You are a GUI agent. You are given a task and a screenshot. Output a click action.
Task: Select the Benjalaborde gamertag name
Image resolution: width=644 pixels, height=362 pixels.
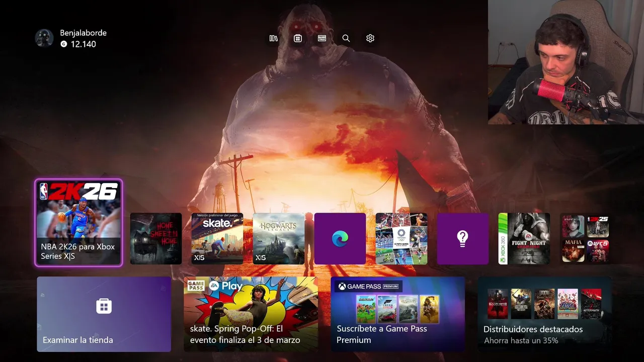[83, 33]
